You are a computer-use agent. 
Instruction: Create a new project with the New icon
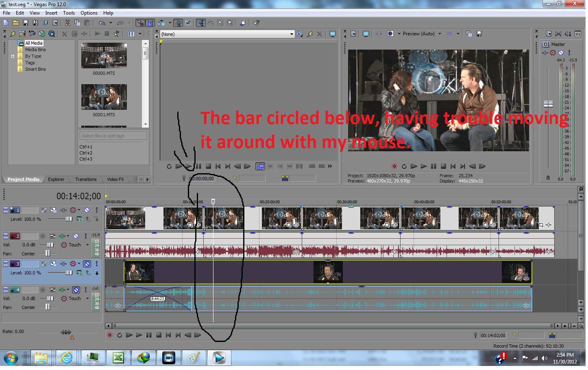(6, 23)
